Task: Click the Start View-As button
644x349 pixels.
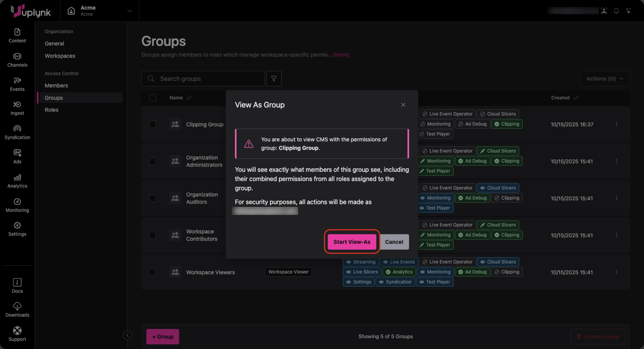Action: click(x=351, y=242)
